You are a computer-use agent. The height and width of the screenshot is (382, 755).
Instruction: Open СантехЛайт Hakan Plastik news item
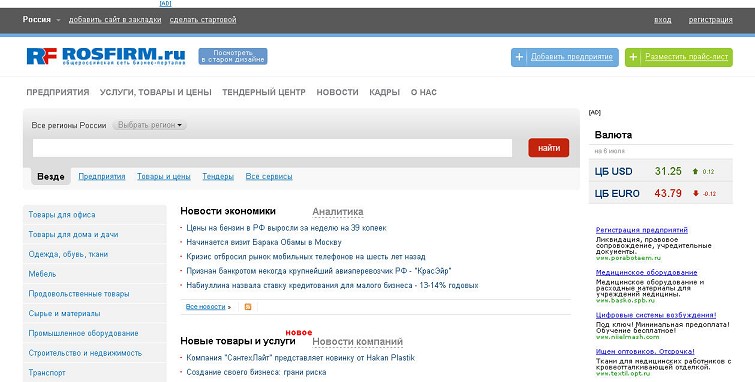coord(300,358)
